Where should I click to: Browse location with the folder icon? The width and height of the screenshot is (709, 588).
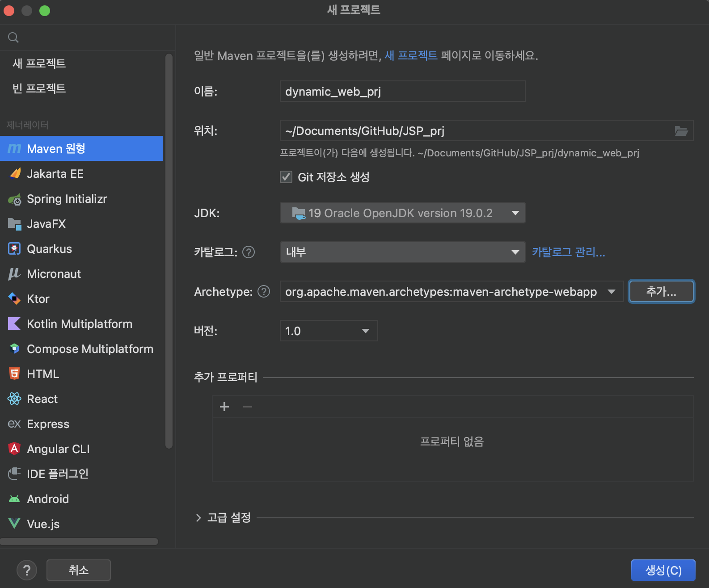click(x=681, y=130)
